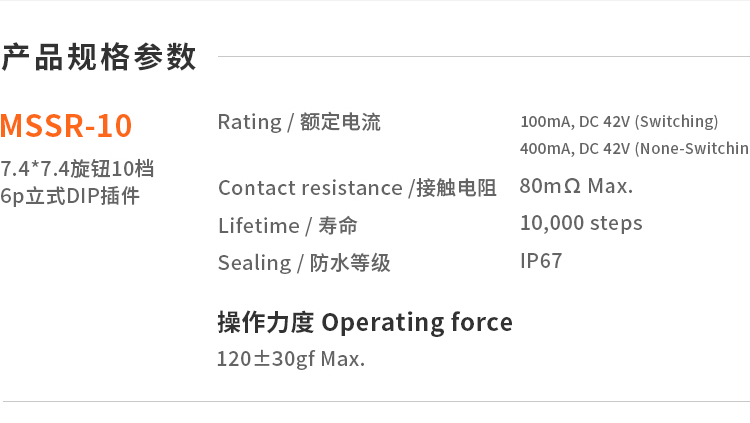Click the bold English words Operating force
The width and height of the screenshot is (750, 423).
(418, 322)
